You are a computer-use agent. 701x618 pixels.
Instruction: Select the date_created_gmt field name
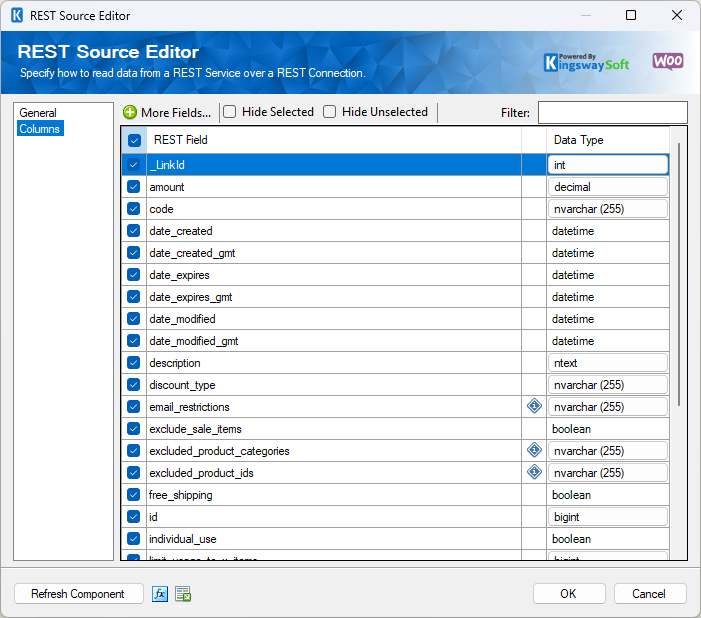[192, 253]
